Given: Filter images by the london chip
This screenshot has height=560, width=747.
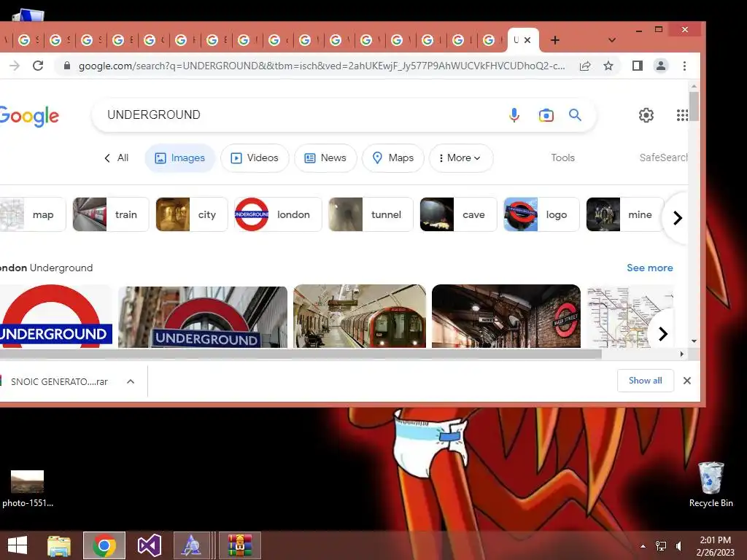Looking at the screenshot, I should click(278, 214).
